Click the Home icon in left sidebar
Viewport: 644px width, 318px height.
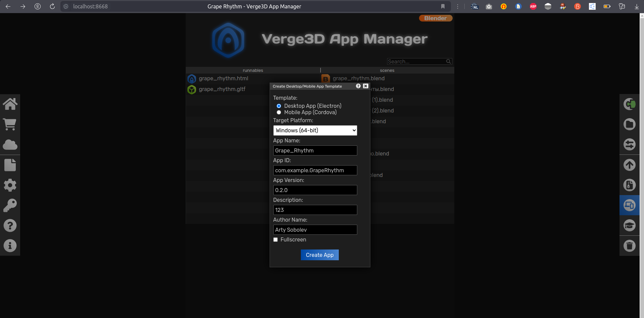pos(10,104)
